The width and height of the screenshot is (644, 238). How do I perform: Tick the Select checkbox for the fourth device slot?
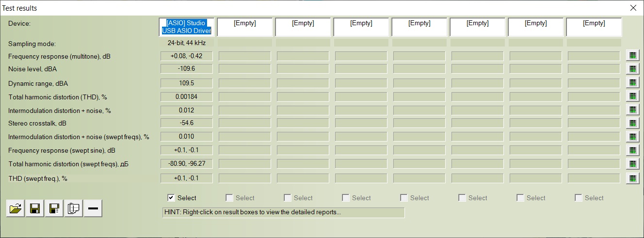[x=345, y=198]
